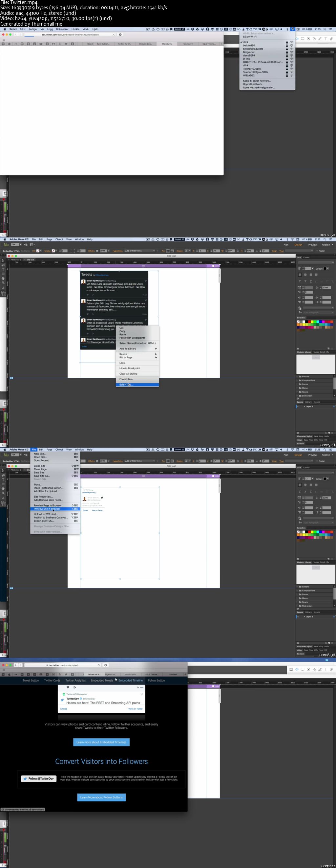
Task: Choose Preview Site in Browser in the File menu
Action: 55,509
